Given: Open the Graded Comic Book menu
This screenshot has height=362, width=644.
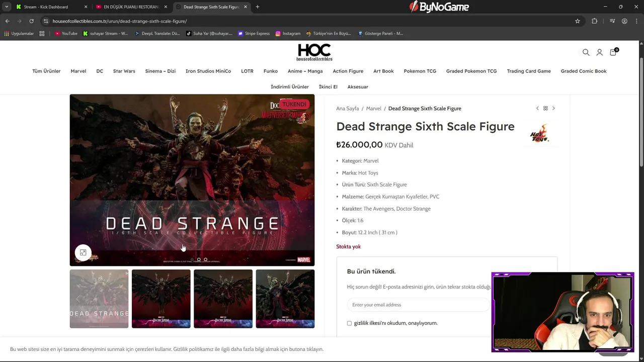Looking at the screenshot, I should pyautogui.click(x=584, y=71).
